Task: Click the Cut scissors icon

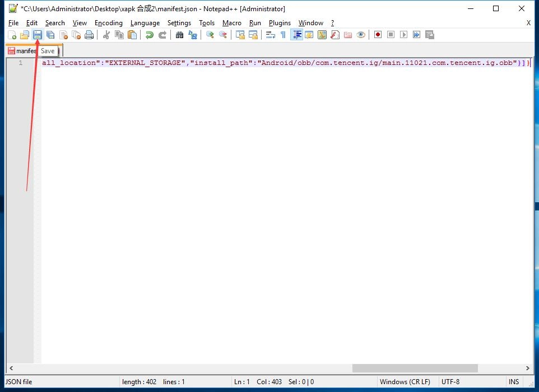Action: (x=106, y=35)
